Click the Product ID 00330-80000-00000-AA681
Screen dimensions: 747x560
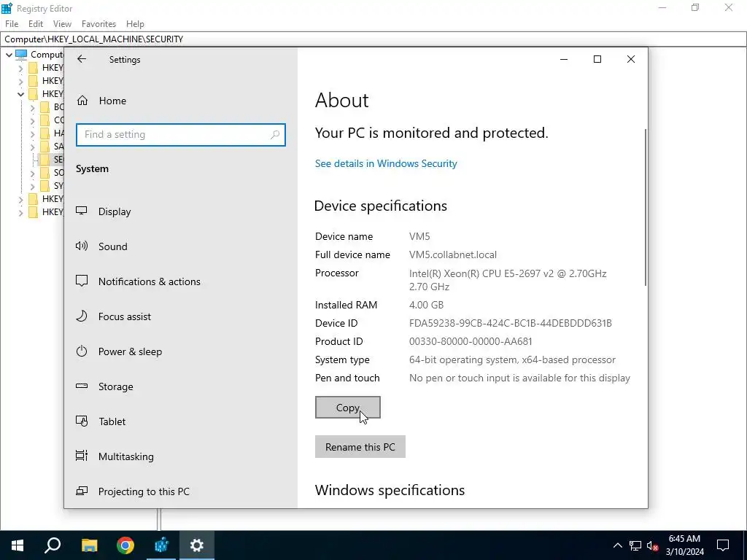click(x=471, y=341)
